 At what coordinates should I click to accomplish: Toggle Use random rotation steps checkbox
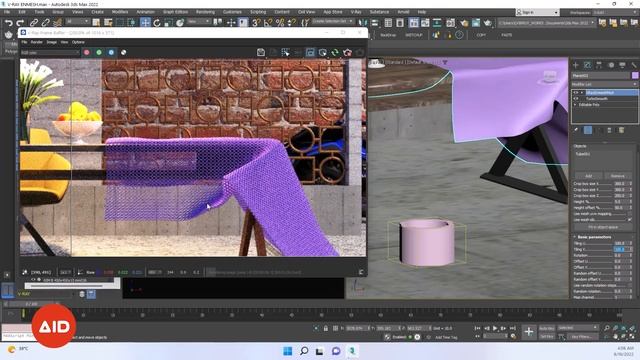[x=630, y=285]
